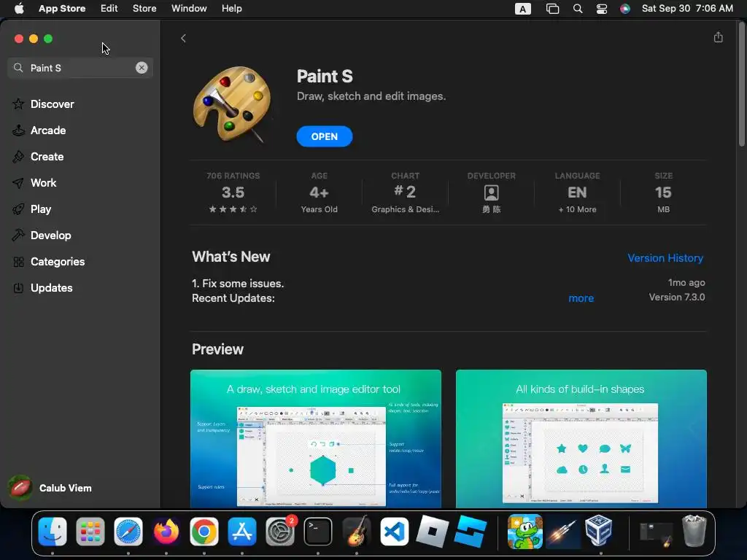Click the App Store Dock icon
The image size is (747, 560).
click(242, 532)
